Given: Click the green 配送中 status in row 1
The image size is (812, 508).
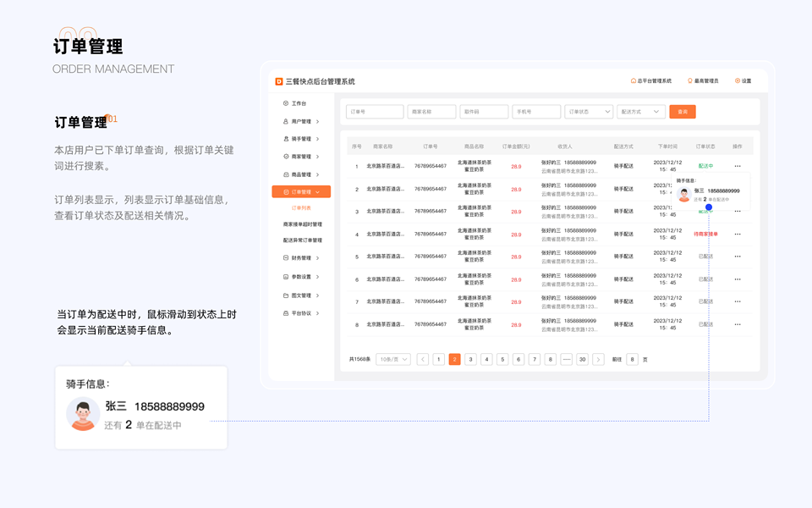Looking at the screenshot, I should coord(705,166).
